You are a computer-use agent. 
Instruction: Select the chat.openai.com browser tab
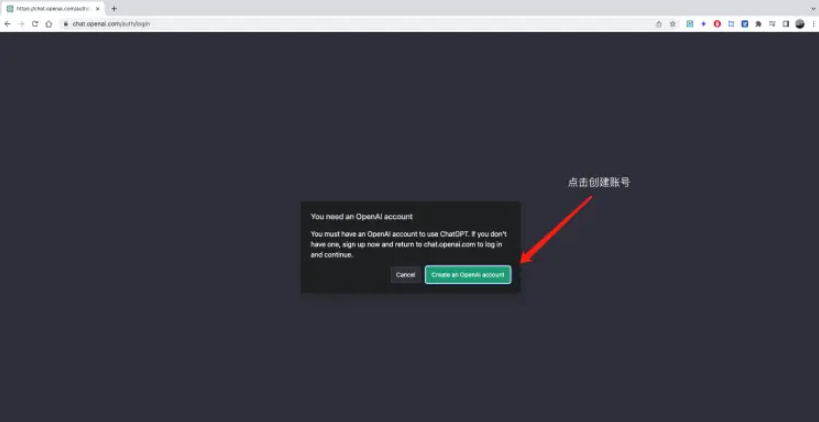pos(50,8)
